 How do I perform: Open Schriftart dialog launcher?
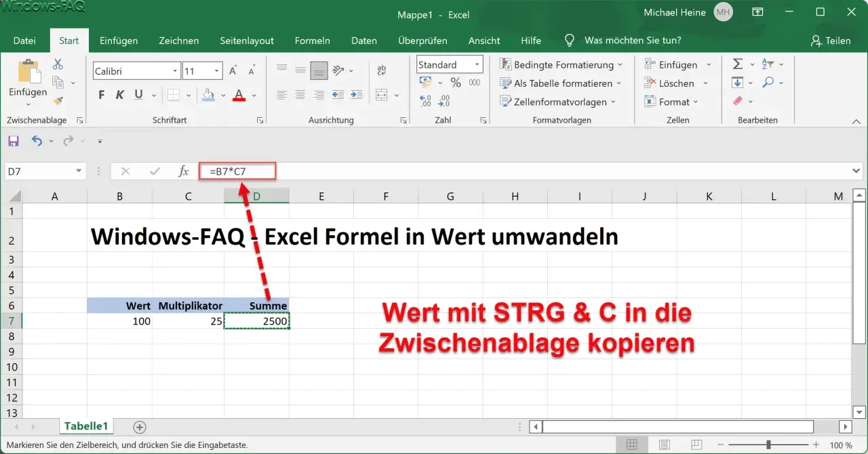(x=260, y=121)
